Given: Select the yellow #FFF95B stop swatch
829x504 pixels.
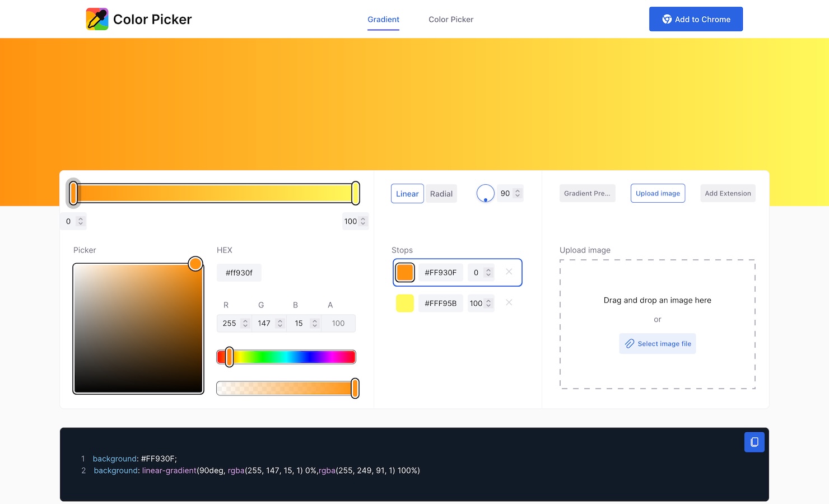Looking at the screenshot, I should 405,303.
